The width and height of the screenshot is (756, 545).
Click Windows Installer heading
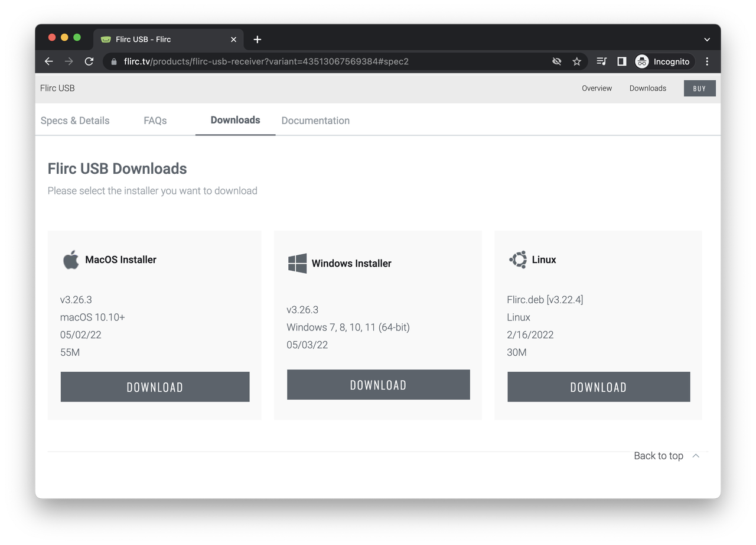click(x=351, y=264)
